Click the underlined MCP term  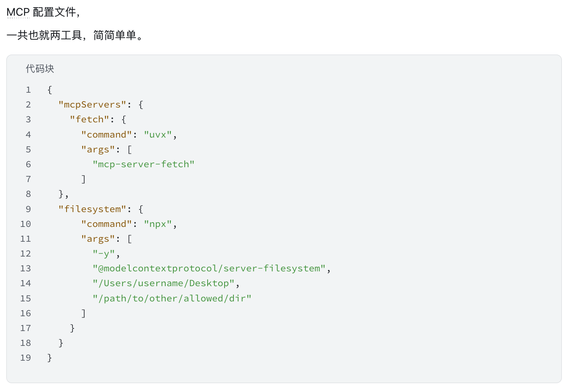[x=18, y=12]
